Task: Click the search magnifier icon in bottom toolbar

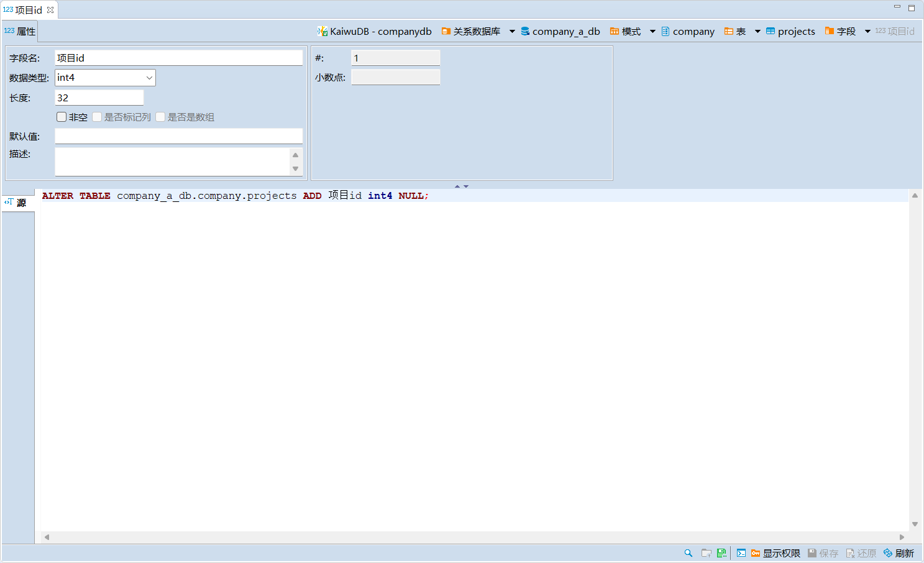Action: (688, 553)
